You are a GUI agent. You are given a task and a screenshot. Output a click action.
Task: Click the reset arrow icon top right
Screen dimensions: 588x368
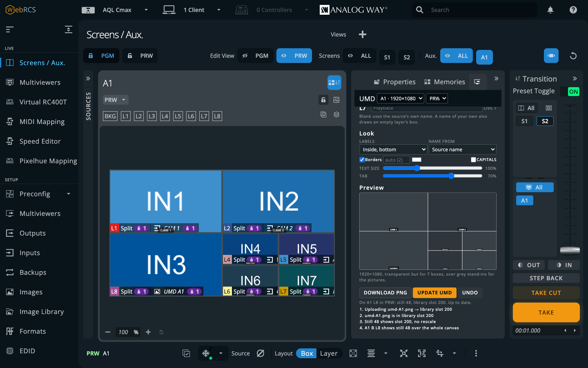click(x=573, y=56)
